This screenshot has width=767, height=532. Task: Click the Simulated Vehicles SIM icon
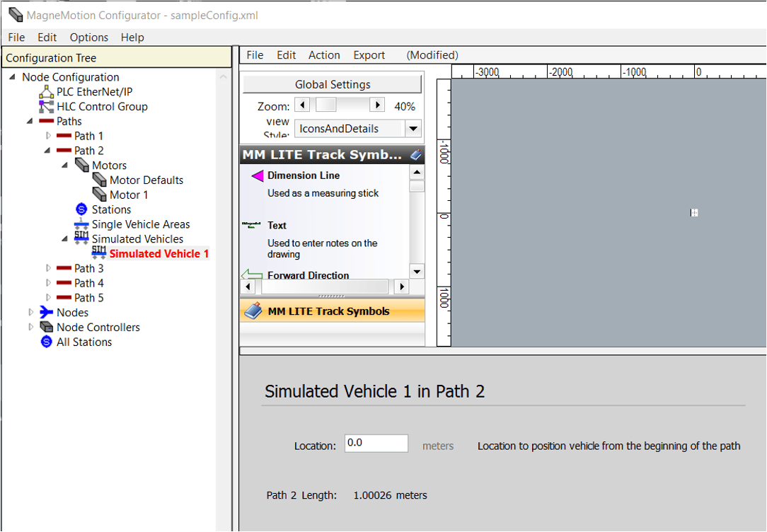coord(81,238)
